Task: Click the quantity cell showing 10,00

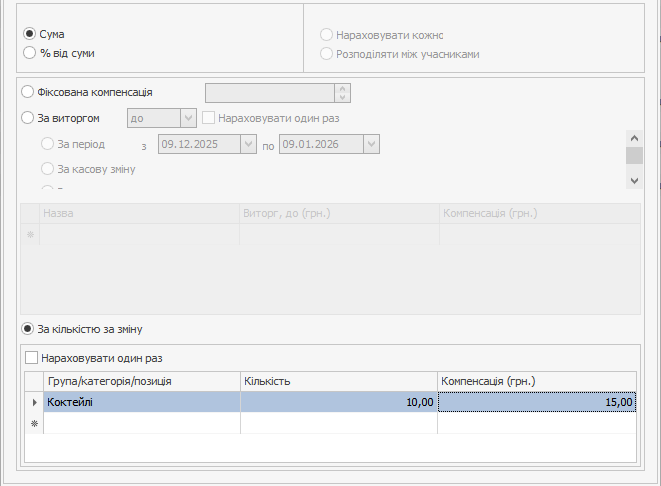Action: [x=338, y=402]
